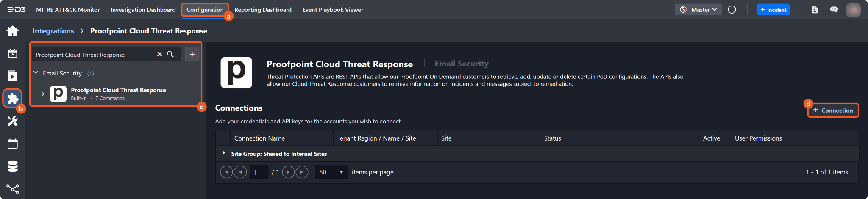Click the + Connection button
Viewport: 868px width, 199px height.
tap(833, 110)
